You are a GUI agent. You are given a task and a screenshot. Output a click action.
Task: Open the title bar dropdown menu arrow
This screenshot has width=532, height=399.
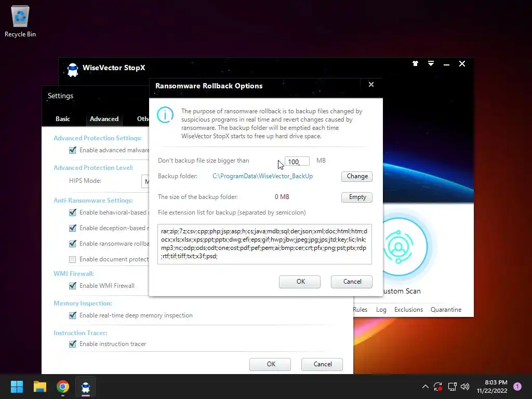click(431, 63)
